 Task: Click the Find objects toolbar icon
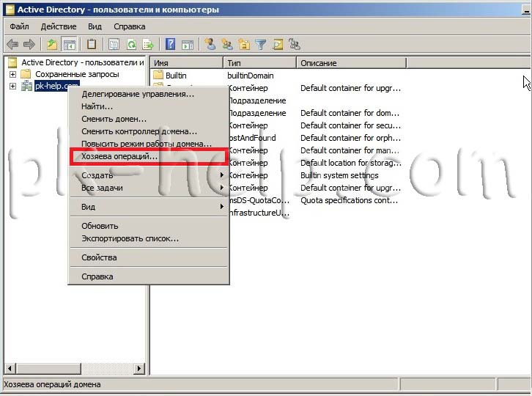[278, 45]
